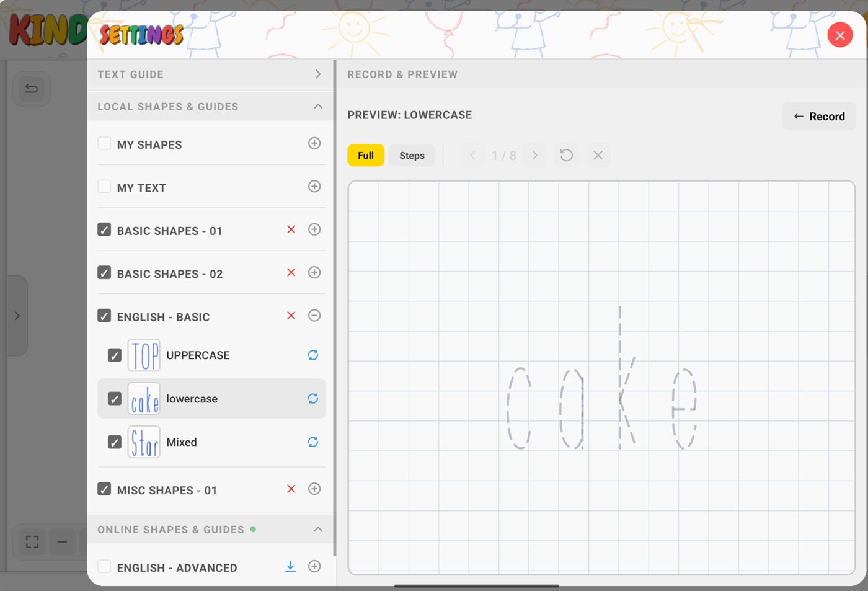Close the Settings dialog

coord(840,35)
